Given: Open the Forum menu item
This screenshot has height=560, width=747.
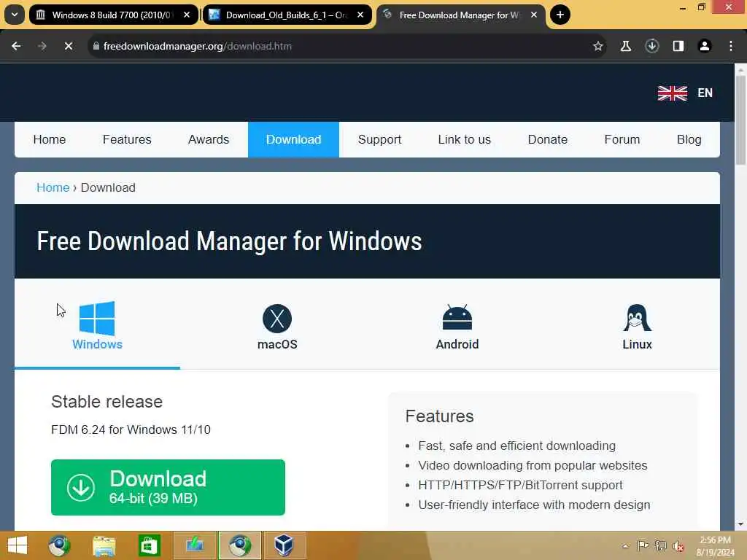Looking at the screenshot, I should (622, 139).
